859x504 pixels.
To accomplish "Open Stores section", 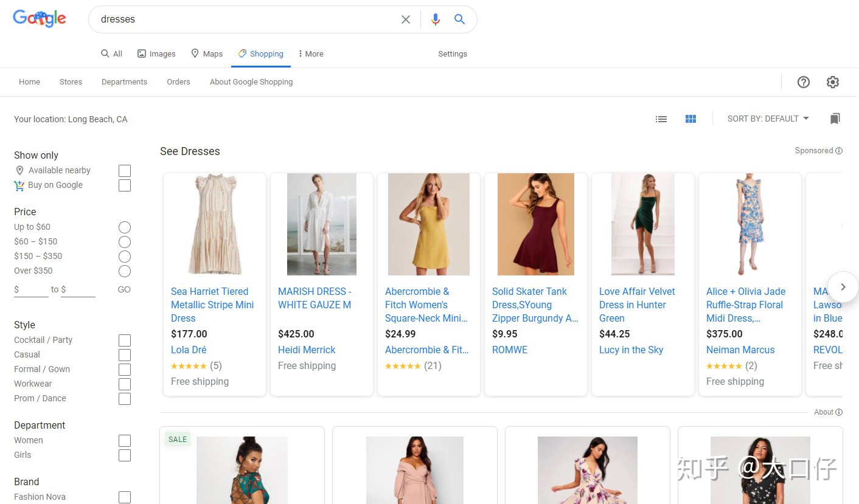I will click(71, 82).
